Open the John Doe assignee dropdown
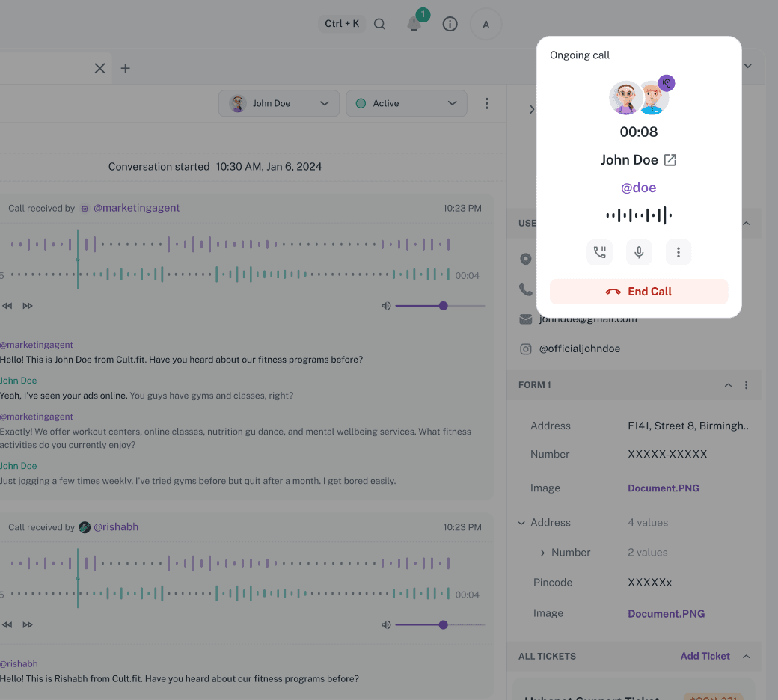The width and height of the screenshot is (778, 700). pos(279,103)
